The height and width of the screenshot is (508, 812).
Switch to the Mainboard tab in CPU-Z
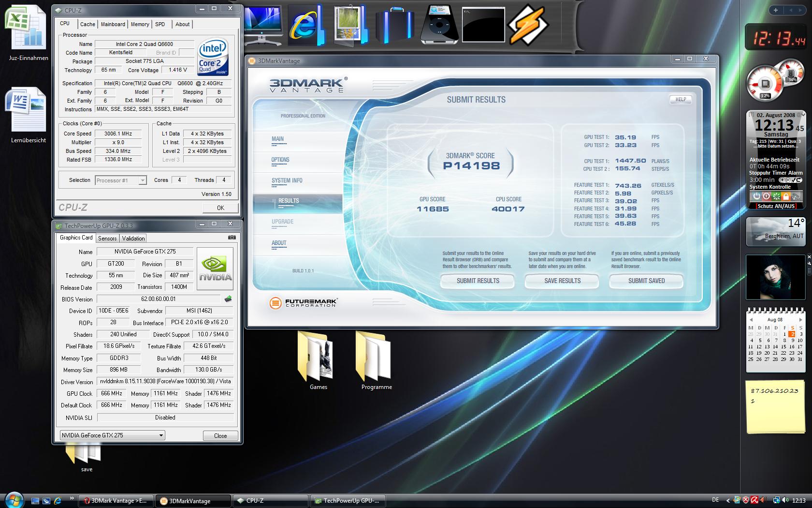(113, 24)
